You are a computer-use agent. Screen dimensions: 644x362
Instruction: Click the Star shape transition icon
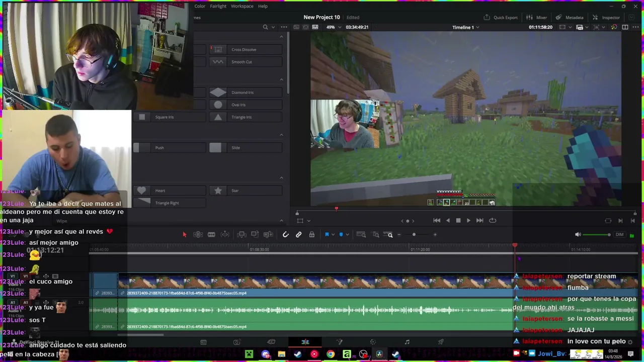pyautogui.click(x=218, y=191)
